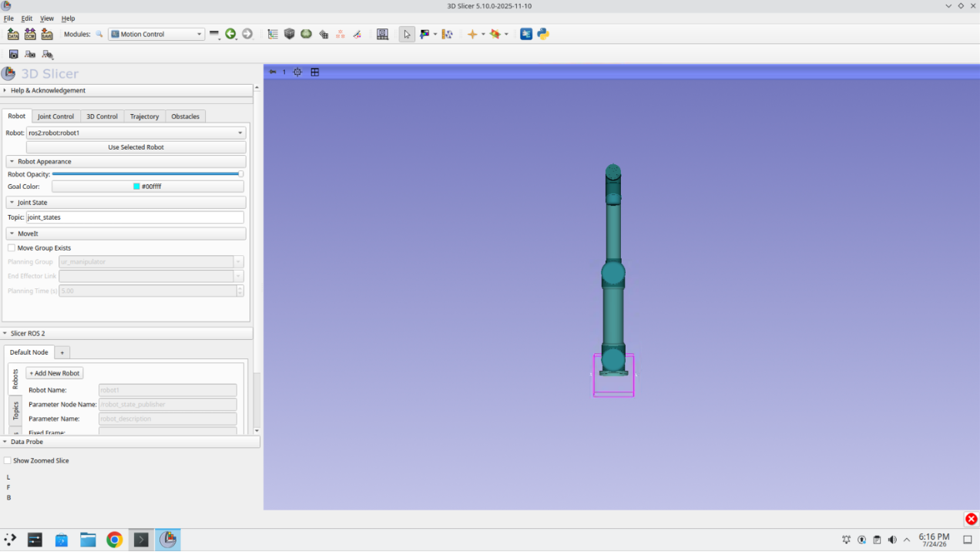This screenshot has height=552, width=980.
Task: Click the window/level adjust icon
Action: [425, 34]
